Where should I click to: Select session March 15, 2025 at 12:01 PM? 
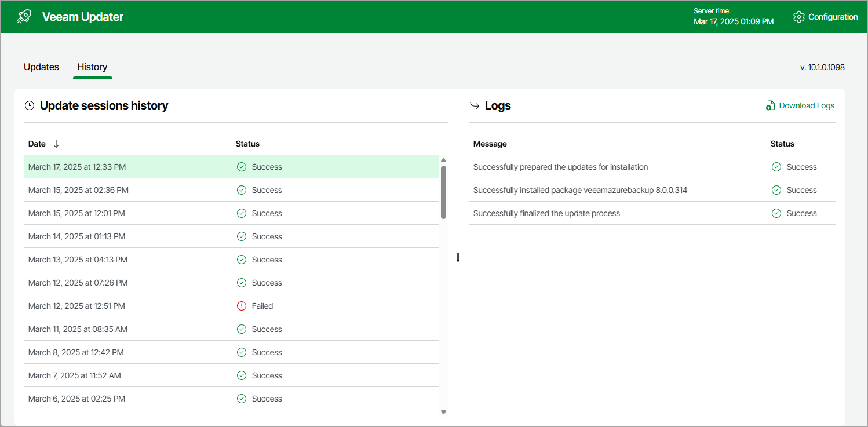[x=231, y=213]
